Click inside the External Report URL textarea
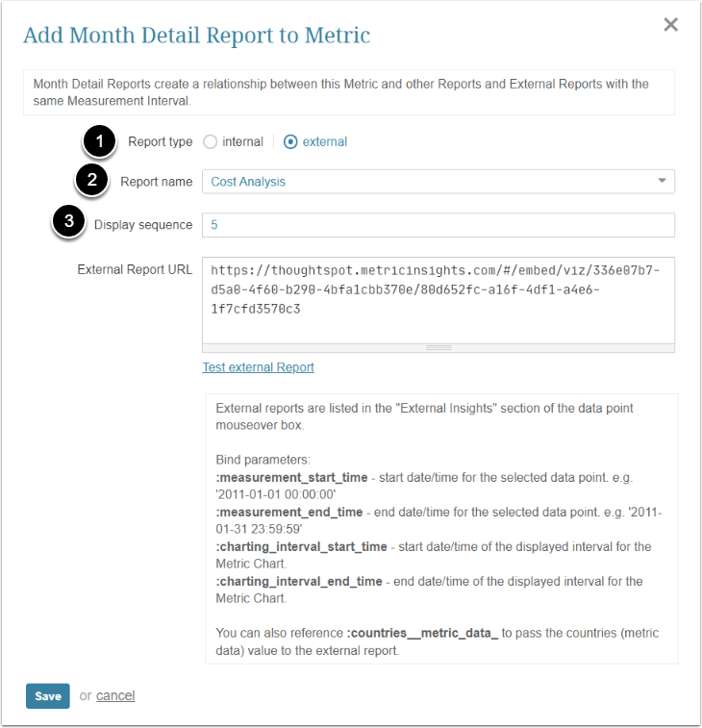Screen dimensions: 702x728 [438, 298]
